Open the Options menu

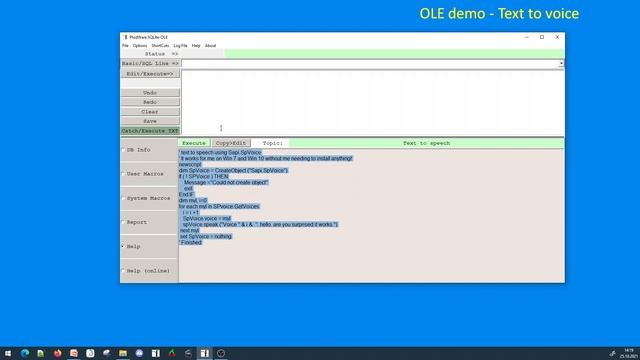[x=140, y=46]
